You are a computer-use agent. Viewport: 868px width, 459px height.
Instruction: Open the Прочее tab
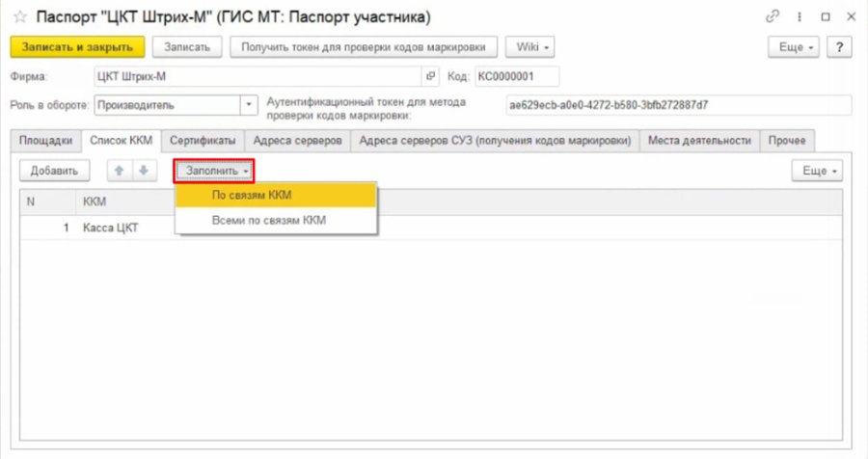click(x=787, y=141)
